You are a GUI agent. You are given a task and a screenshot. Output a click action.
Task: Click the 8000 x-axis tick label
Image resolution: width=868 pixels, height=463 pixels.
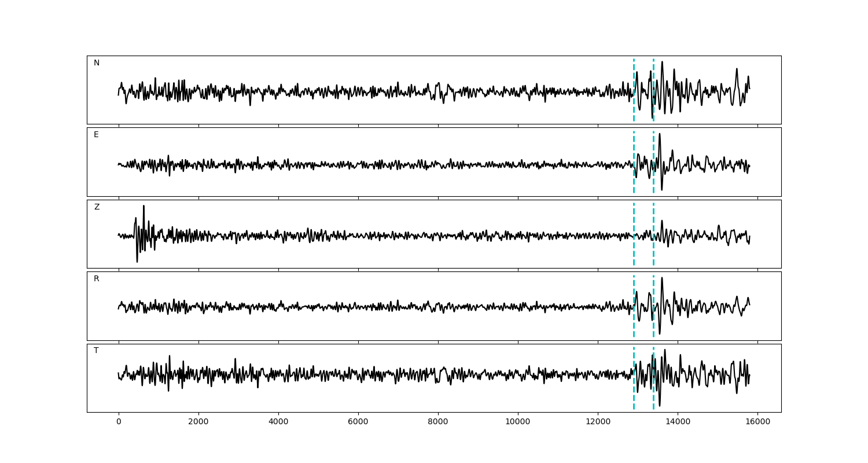[x=438, y=422]
